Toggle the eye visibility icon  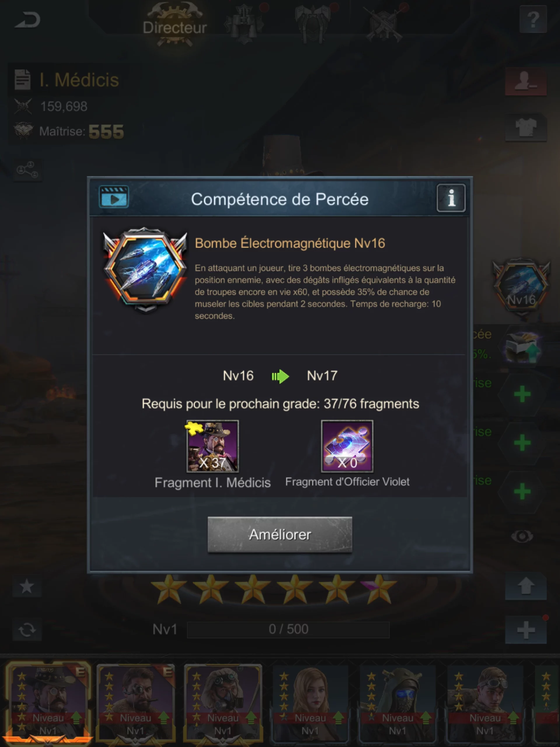pos(522,536)
